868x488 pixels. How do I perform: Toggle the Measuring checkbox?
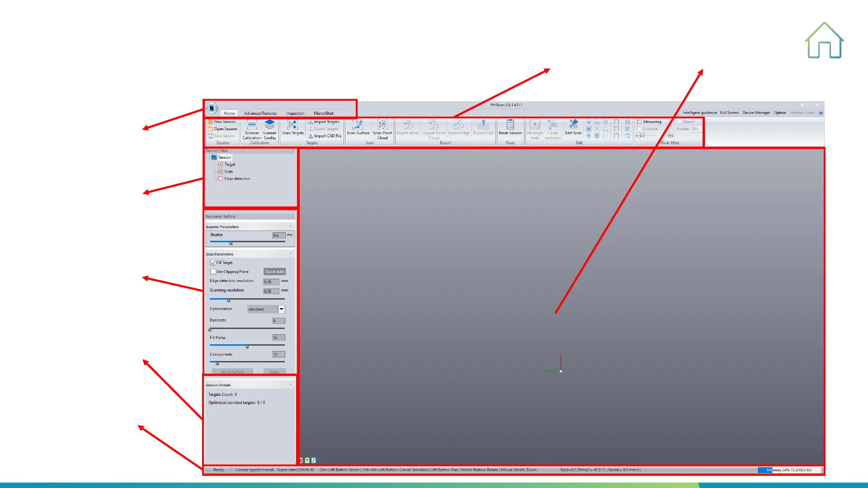click(639, 122)
